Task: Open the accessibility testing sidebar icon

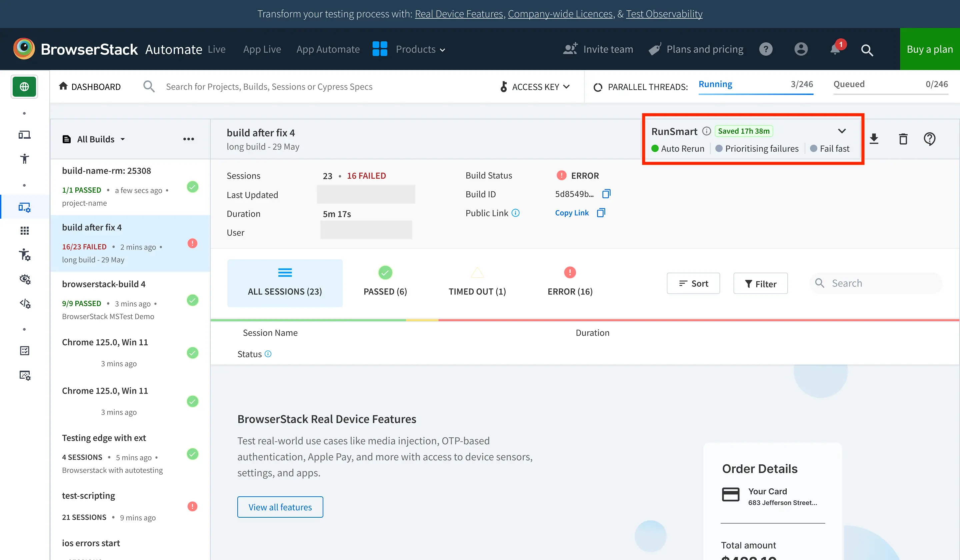Action: [x=24, y=158]
